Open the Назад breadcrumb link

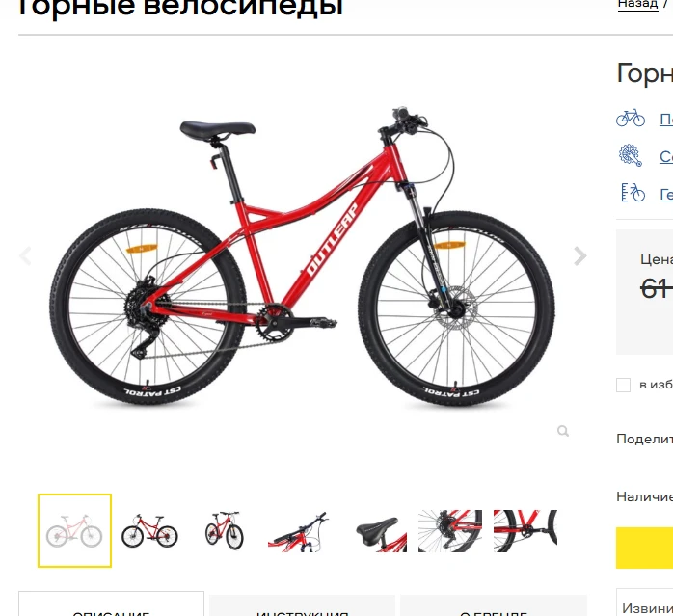(637, 4)
